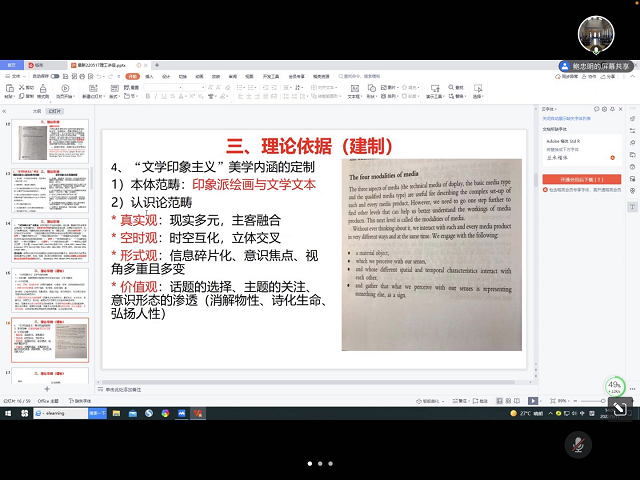Click the Share button at top right
Image resolution: width=640 pixels, height=480 pixels.
click(x=608, y=76)
